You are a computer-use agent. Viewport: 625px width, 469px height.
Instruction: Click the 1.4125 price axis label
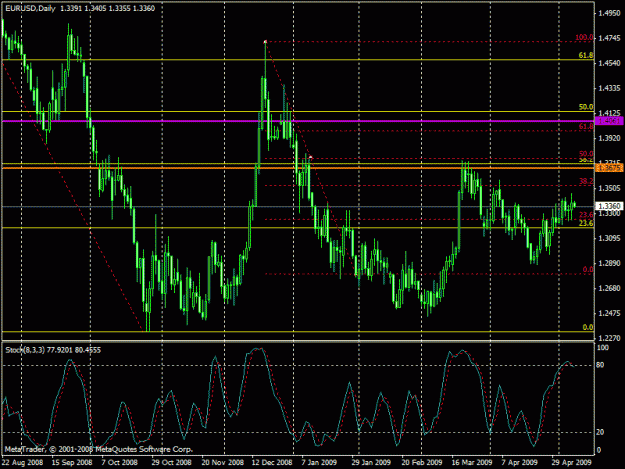pos(609,113)
